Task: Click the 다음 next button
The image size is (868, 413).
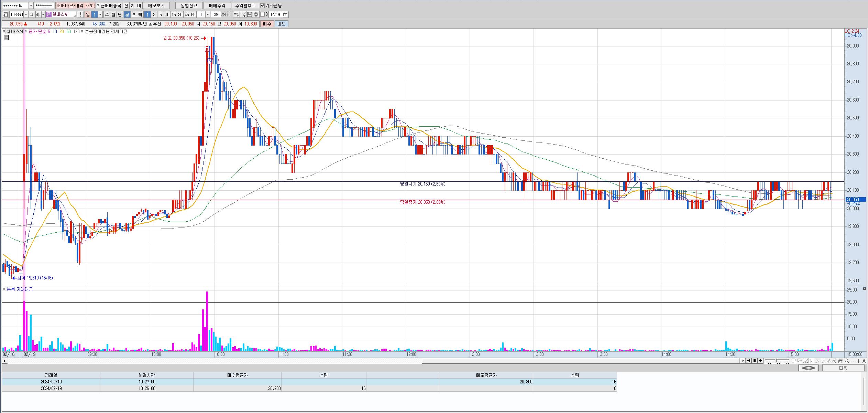Action: (x=843, y=368)
